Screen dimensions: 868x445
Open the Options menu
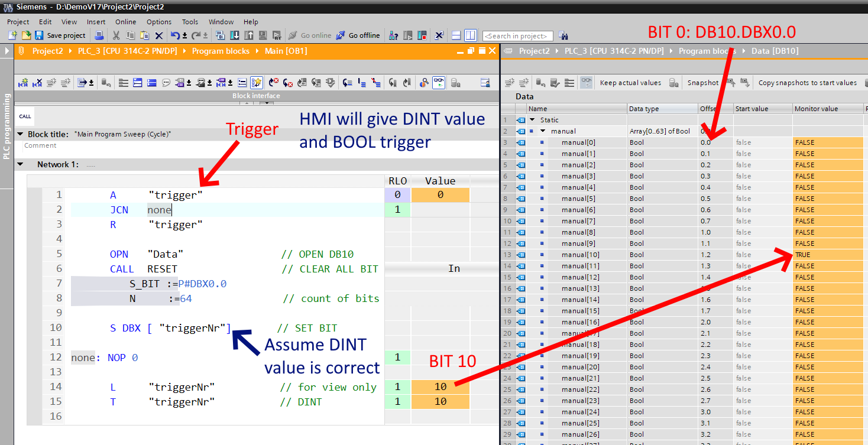pyautogui.click(x=159, y=22)
